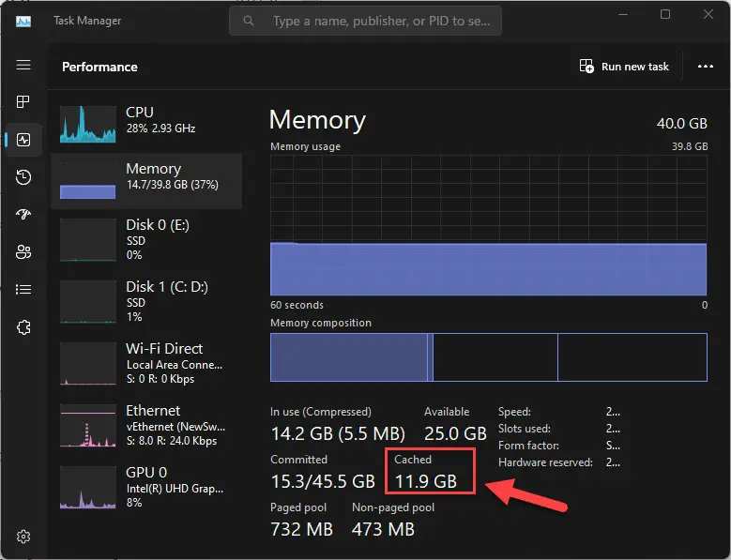Select the Ethernet vEthernet item
This screenshot has width=731, height=560.
tap(146, 425)
